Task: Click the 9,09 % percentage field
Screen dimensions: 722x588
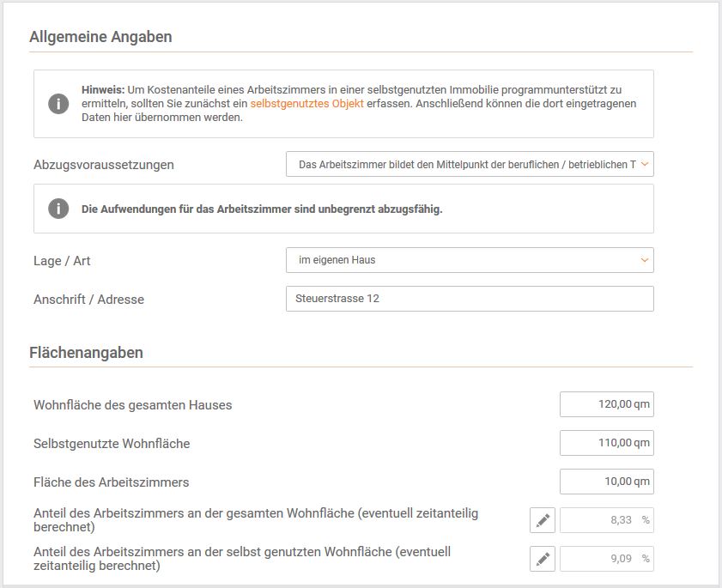Action: (x=607, y=559)
